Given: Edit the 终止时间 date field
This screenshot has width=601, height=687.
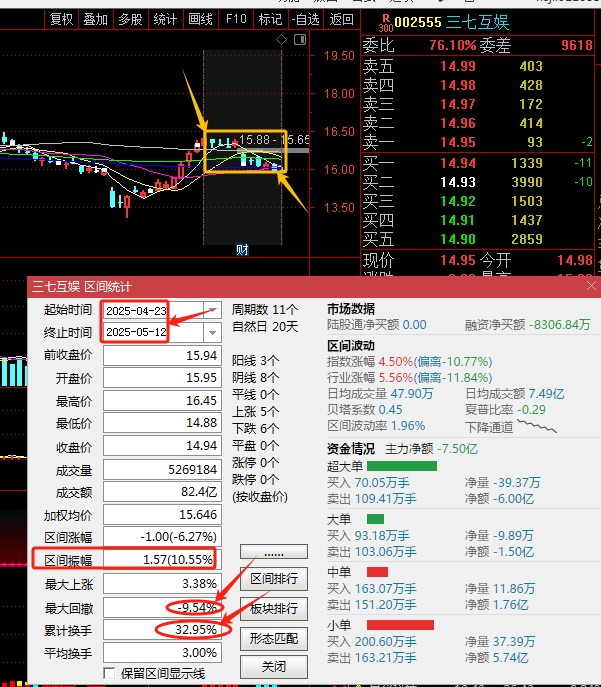Looking at the screenshot, I should point(153,333).
